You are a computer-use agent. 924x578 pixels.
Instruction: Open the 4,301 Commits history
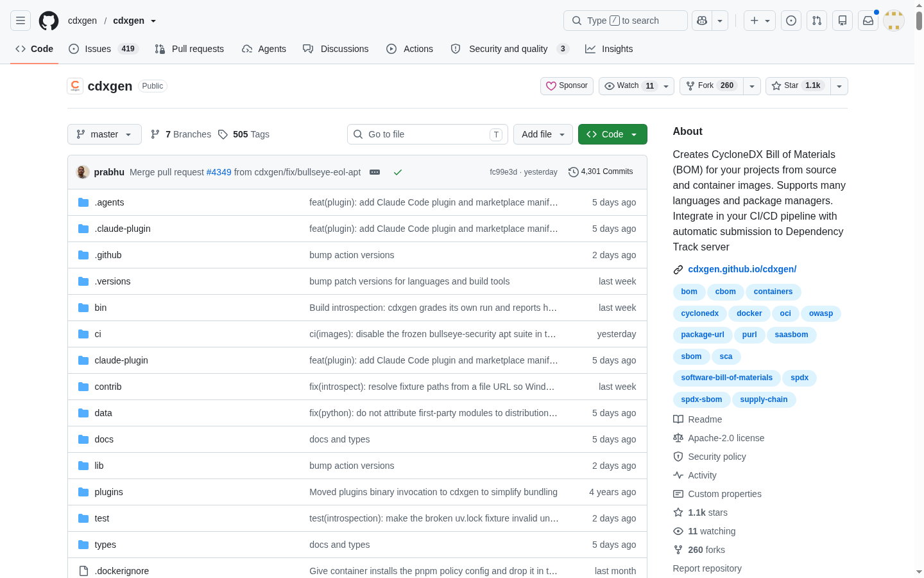[x=601, y=172]
